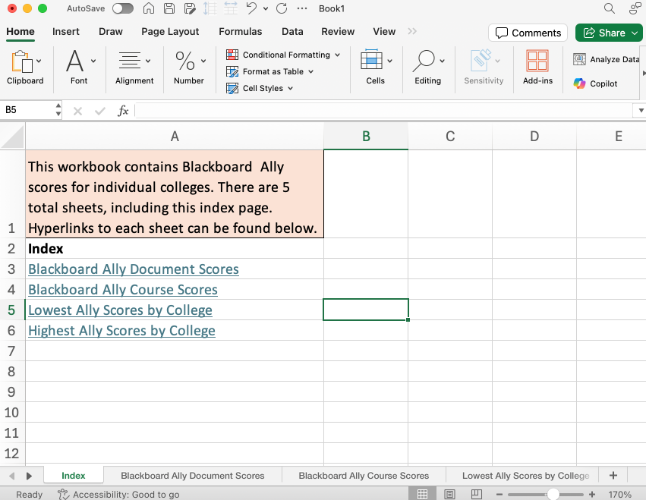The image size is (646, 500).
Task: Select the Review tab
Action: [338, 32]
